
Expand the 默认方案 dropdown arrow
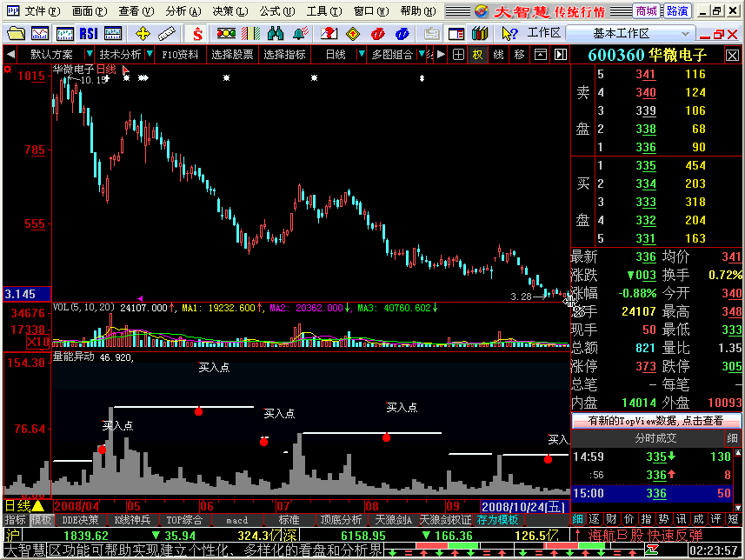coord(89,55)
